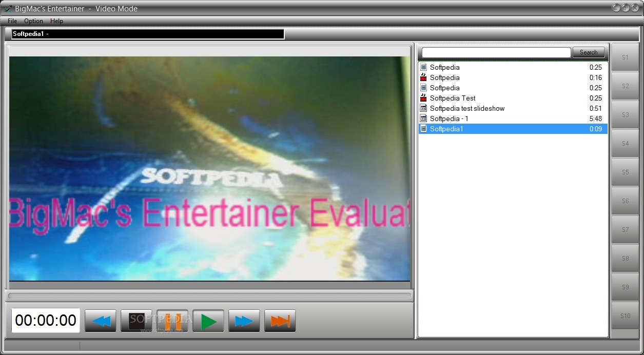Click the icon beside Softpedia test slideshow
This screenshot has width=644, height=355.
pyautogui.click(x=423, y=108)
